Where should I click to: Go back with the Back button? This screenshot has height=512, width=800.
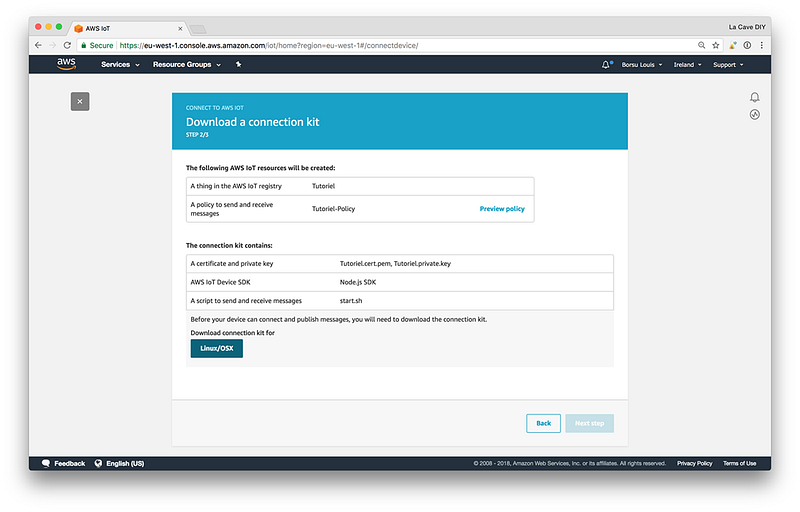(x=543, y=423)
